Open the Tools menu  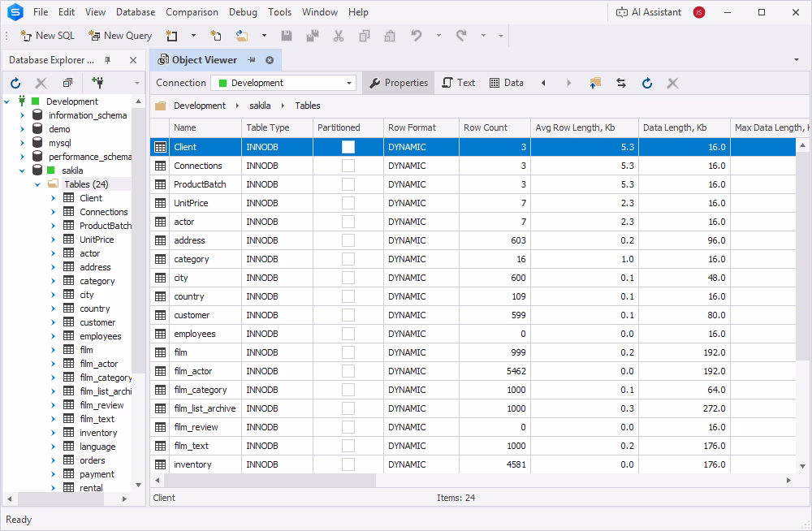(x=279, y=12)
